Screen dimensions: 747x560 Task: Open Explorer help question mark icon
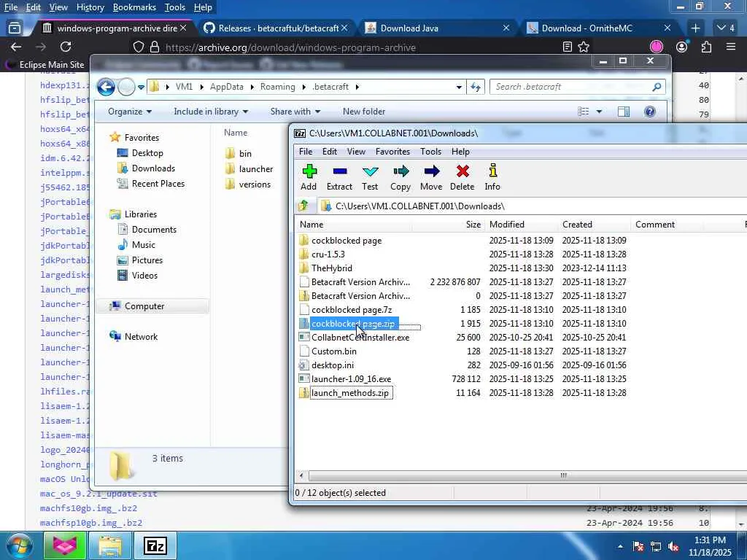pos(650,112)
